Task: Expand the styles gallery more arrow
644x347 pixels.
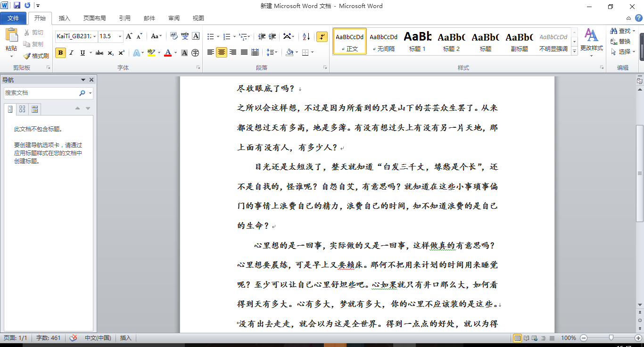Action: pyautogui.click(x=574, y=50)
